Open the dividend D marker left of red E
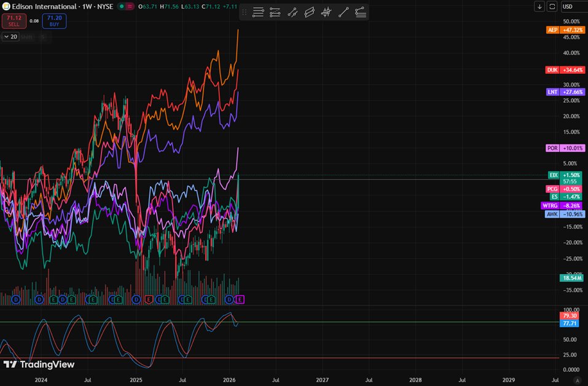The width and height of the screenshot is (588, 386). [x=136, y=299]
